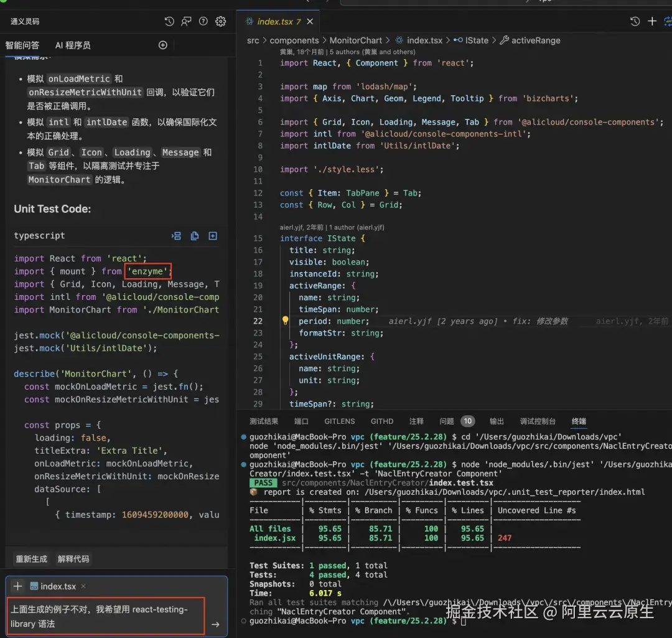Open Tongyi Lingma settings gear

pos(220,21)
